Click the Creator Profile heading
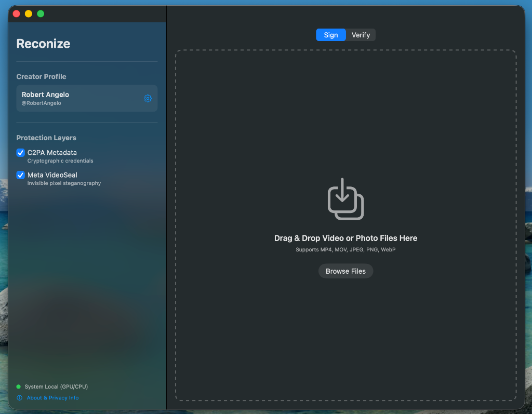Image resolution: width=532 pixels, height=414 pixels. [x=42, y=77]
